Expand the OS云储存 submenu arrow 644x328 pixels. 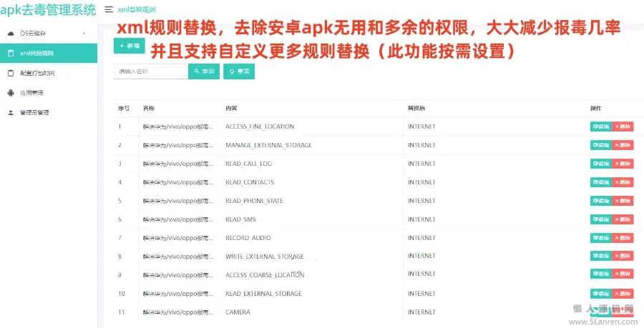[84, 33]
